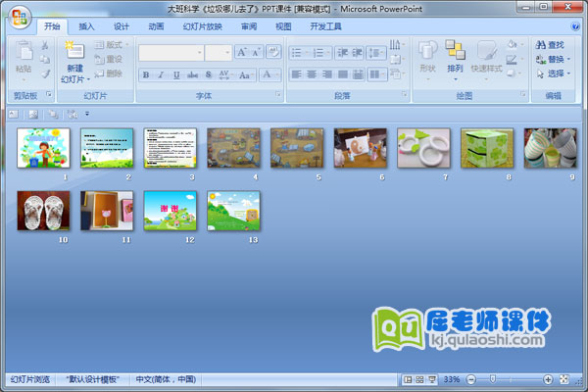Open the Select dropdown in editing group
The height and width of the screenshot is (392, 588).
coord(553,73)
